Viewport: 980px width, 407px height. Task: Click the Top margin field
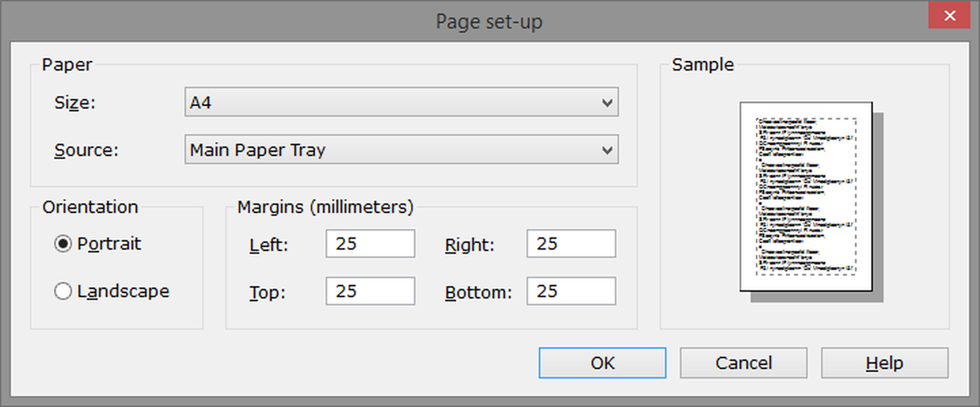tap(370, 291)
